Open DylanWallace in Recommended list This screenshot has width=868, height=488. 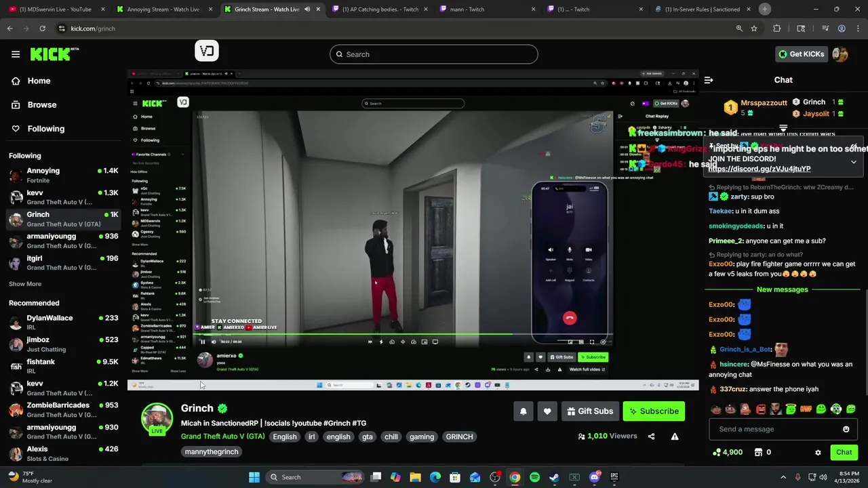point(63,323)
